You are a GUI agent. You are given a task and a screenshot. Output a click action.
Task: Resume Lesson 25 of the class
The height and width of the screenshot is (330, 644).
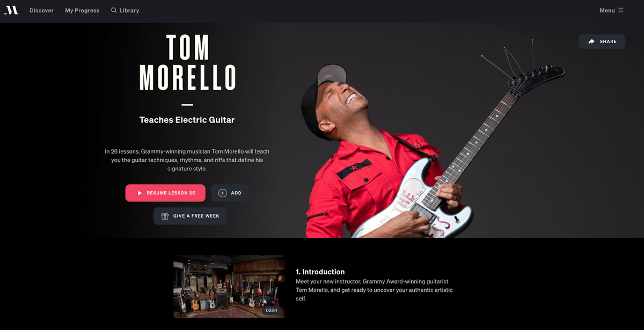click(x=166, y=193)
